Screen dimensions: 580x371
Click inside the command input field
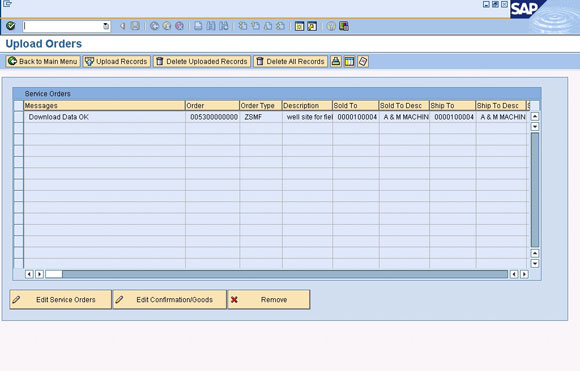click(63, 26)
